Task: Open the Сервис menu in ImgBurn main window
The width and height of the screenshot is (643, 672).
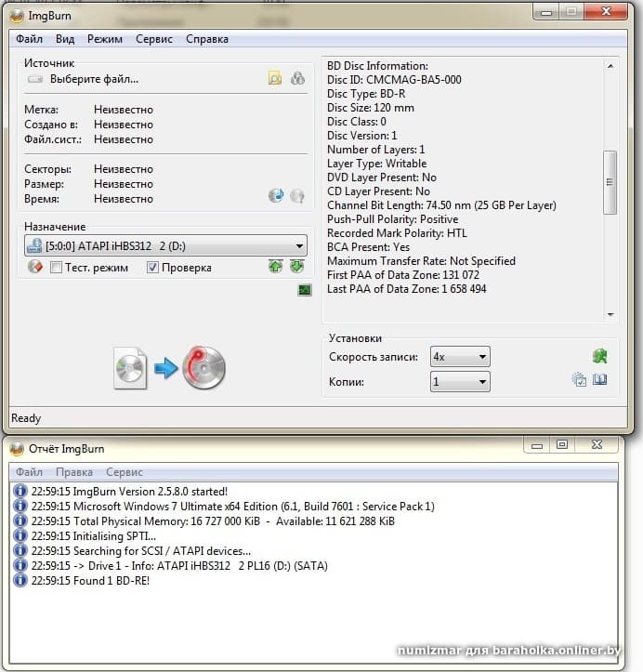Action: [154, 39]
